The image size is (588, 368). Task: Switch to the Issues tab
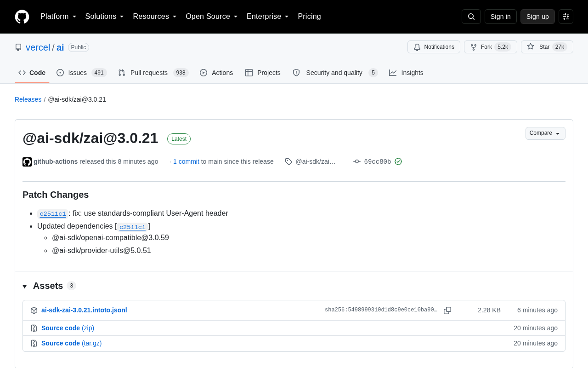(82, 73)
